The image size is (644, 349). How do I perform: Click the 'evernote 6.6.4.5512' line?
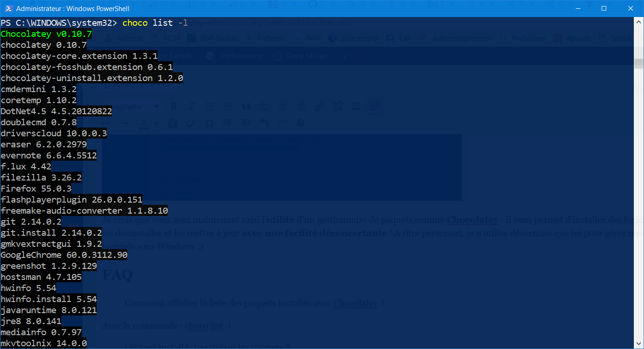48,156
